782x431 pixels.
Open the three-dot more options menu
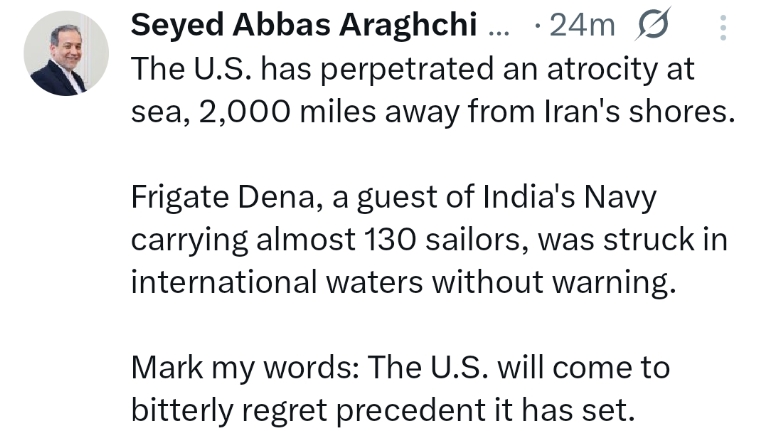(722, 27)
